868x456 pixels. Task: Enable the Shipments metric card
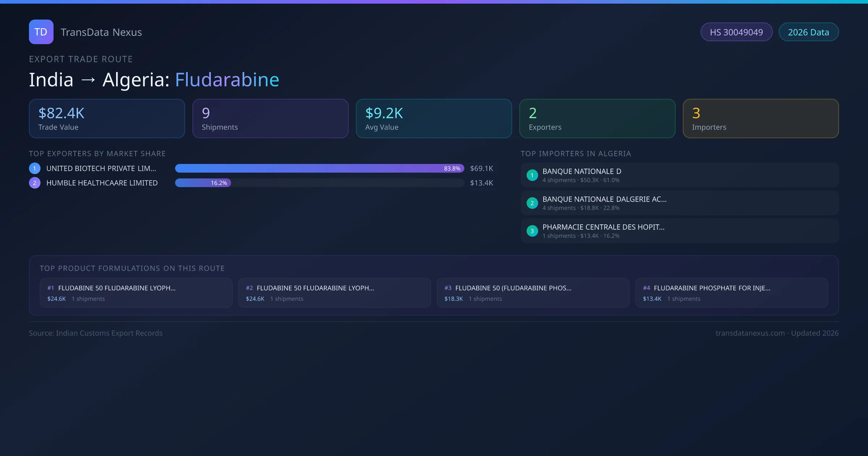pyautogui.click(x=270, y=118)
